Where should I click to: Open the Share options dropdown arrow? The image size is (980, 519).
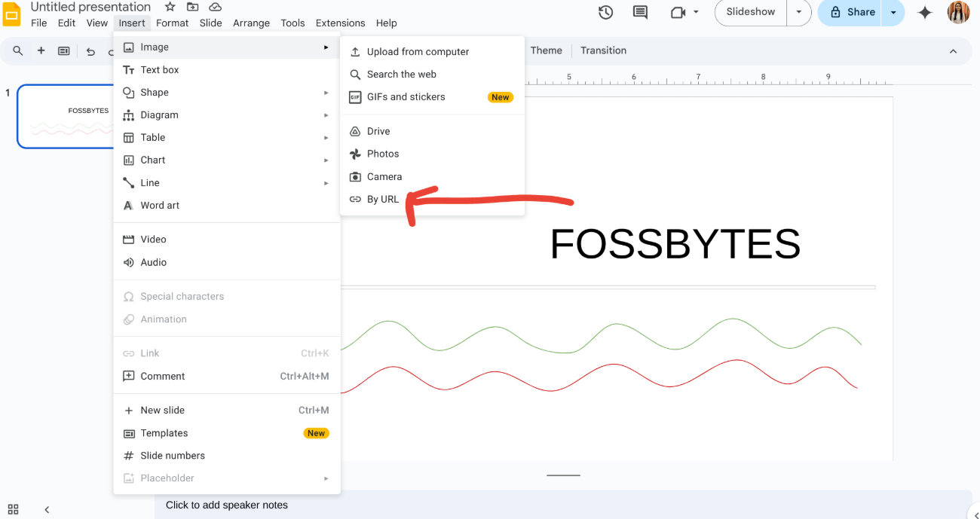(x=893, y=12)
